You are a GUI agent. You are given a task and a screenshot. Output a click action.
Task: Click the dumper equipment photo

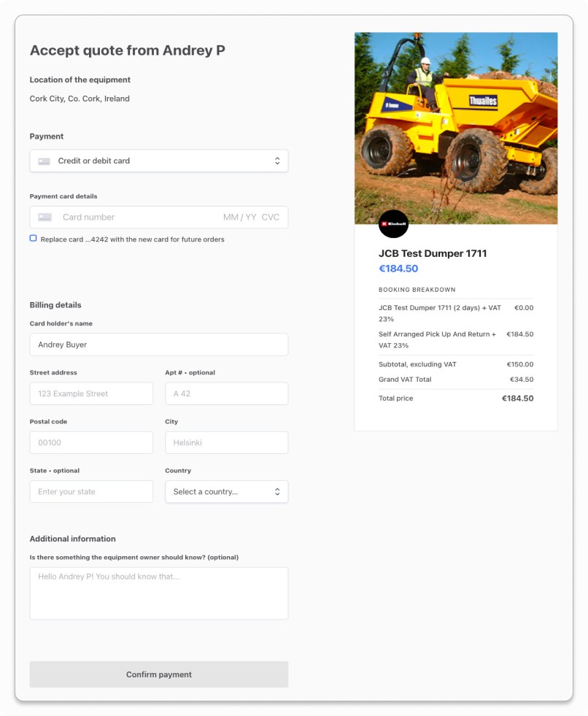coord(455,128)
